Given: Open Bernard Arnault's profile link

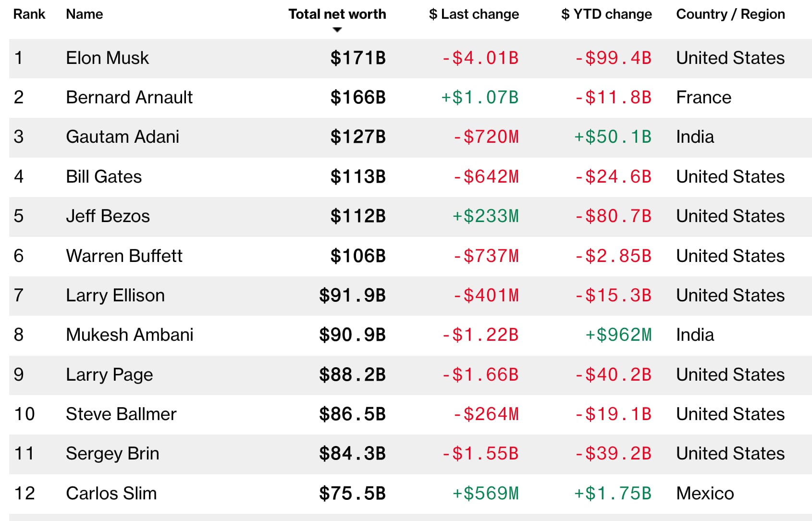Looking at the screenshot, I should coord(129,98).
